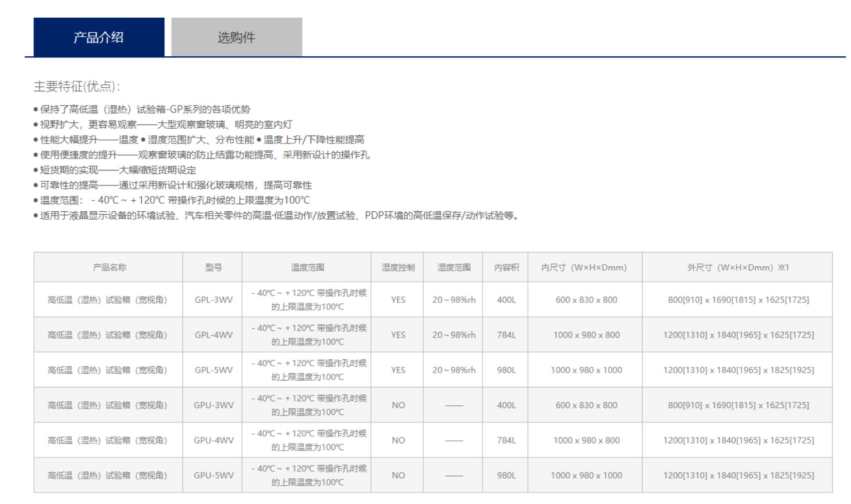Click 1000 x 980 x 800 in GPL-4WV row

[x=586, y=335]
